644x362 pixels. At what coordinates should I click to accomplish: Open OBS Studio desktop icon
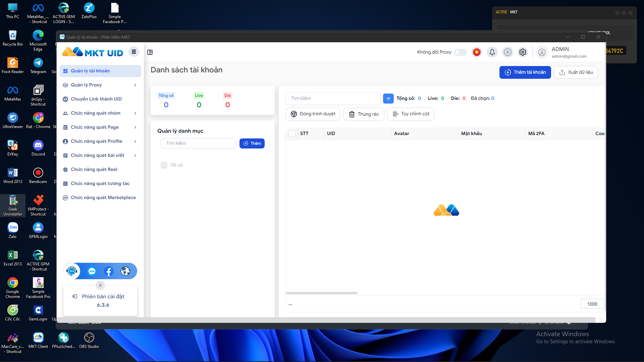pos(89,340)
